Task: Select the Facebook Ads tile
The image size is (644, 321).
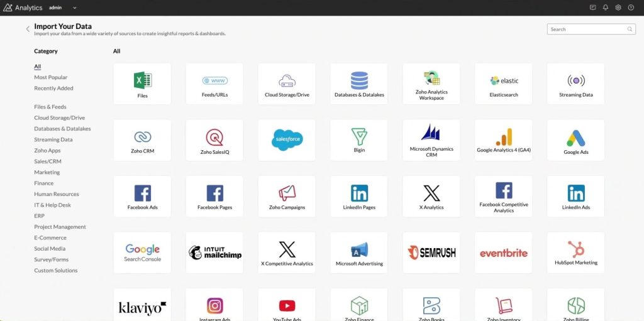Action: (x=142, y=196)
